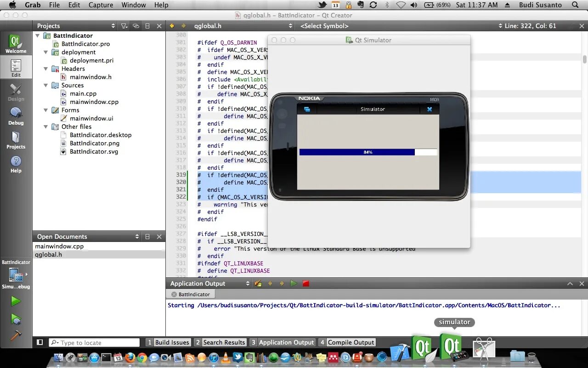
Task: Open mainwindow.ui form
Action: pyautogui.click(x=91, y=118)
